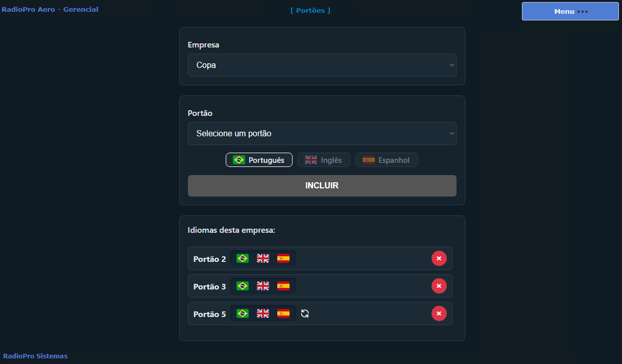This screenshot has width=622, height=364.
Task: Open the RadioPro Sistemas footer link
Action: 35,356
